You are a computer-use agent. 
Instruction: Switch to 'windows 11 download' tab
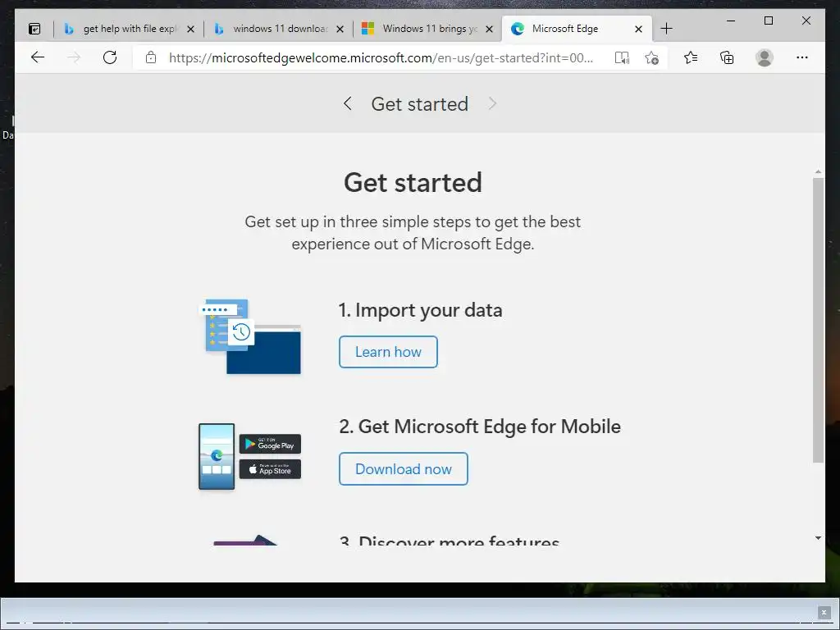pos(278,29)
